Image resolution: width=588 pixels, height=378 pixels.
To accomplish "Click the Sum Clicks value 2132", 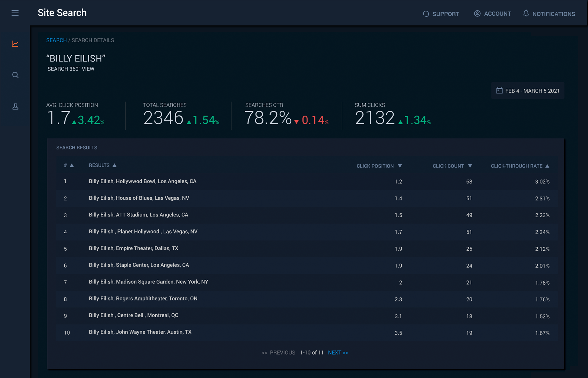I will click(375, 118).
